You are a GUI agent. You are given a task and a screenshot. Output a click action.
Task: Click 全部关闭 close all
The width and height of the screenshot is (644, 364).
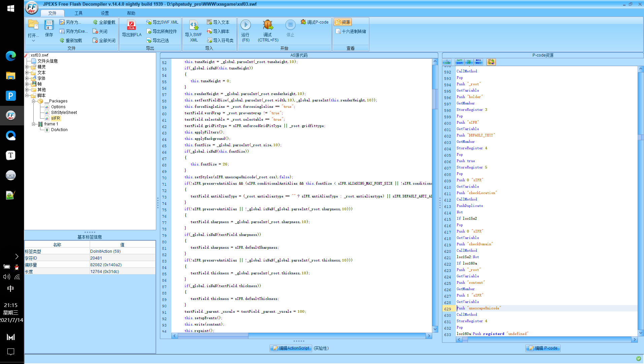click(104, 40)
